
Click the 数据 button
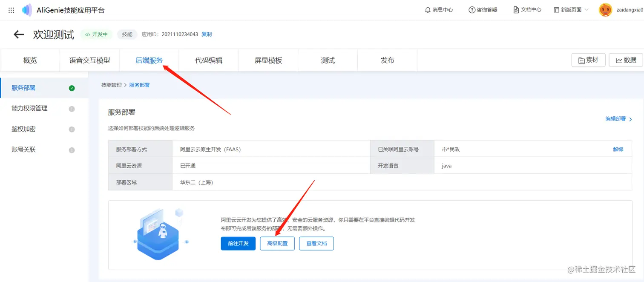[x=626, y=60]
